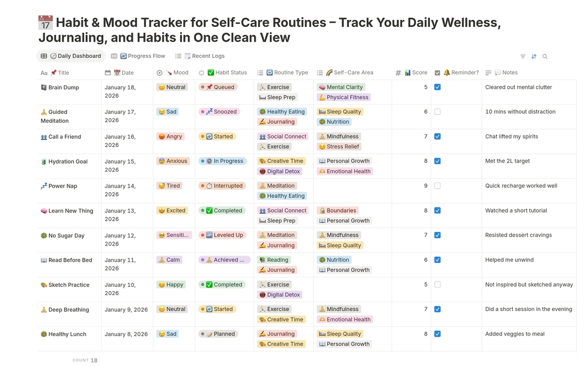Click the Notes column text icon
The image size is (588, 367).
(x=489, y=73)
